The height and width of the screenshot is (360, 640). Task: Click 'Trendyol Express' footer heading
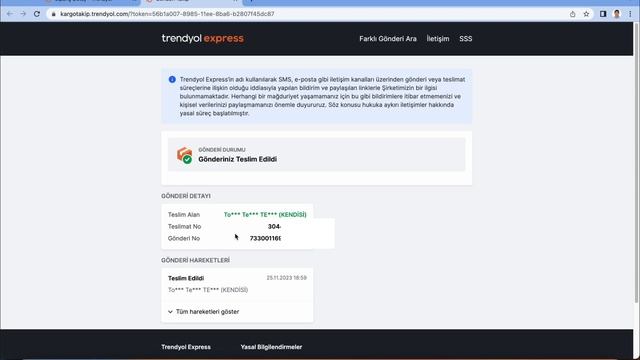tap(186, 347)
